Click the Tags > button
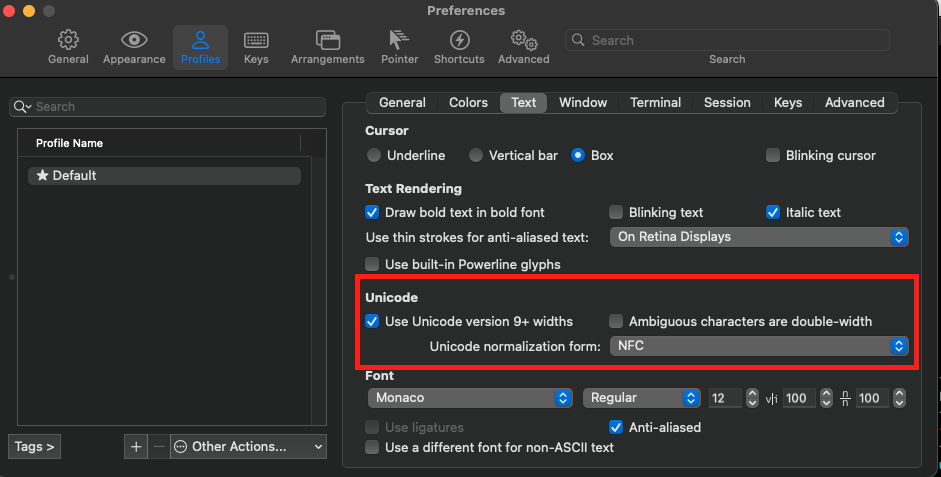 (x=34, y=446)
